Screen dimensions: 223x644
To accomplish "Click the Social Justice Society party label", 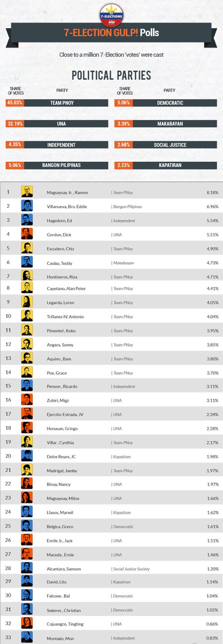I will point(131,569).
